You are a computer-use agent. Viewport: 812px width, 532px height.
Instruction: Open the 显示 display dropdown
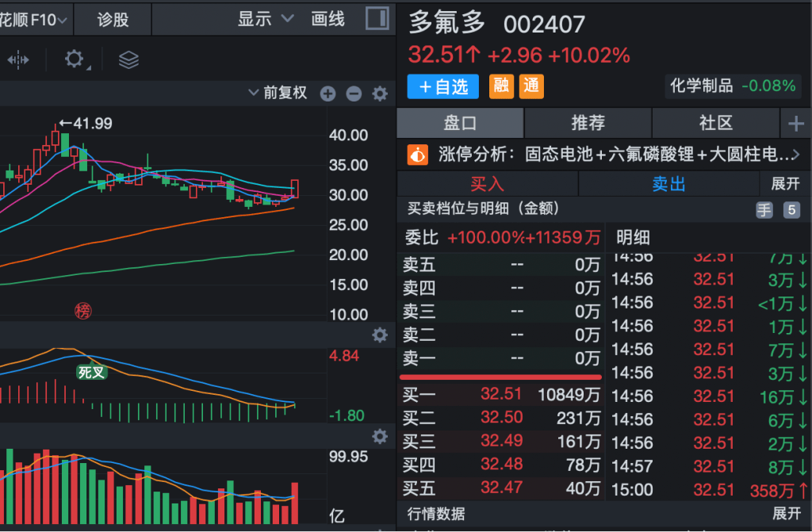coord(266,19)
